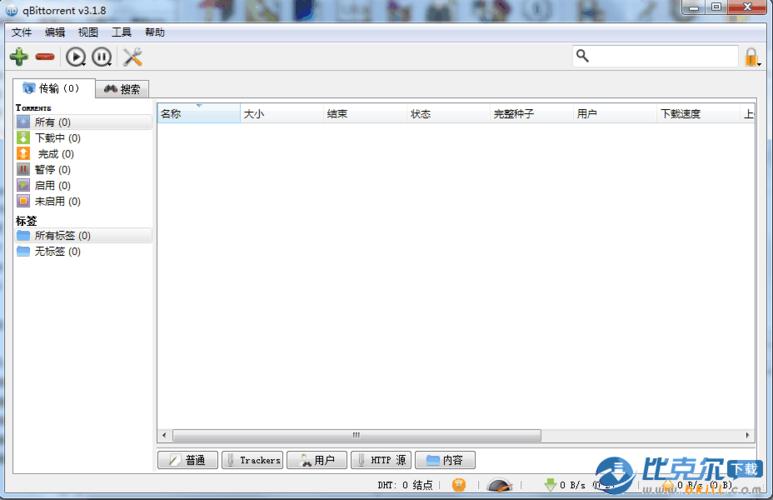Select the 完成 (0) filter
This screenshot has width=773, height=500.
pyautogui.click(x=84, y=154)
